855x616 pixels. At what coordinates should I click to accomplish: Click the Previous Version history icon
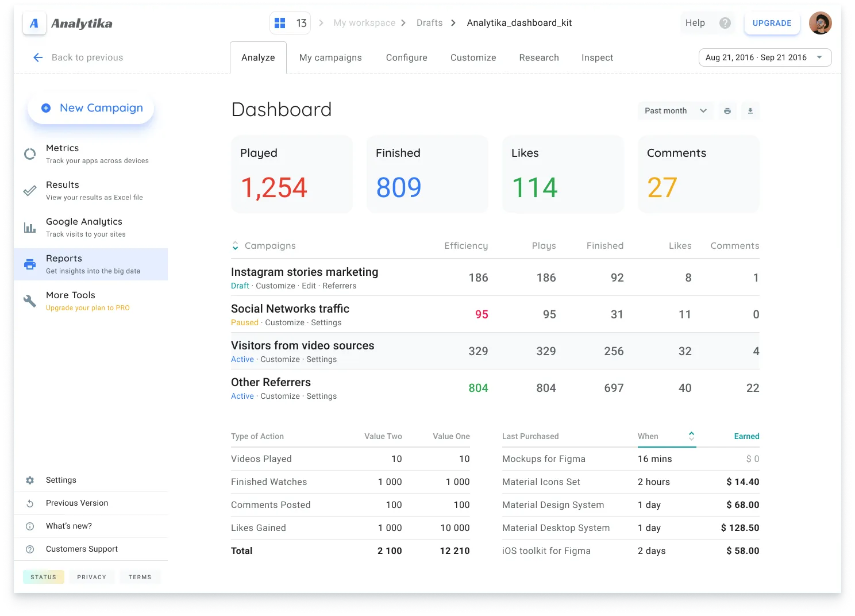tap(30, 503)
